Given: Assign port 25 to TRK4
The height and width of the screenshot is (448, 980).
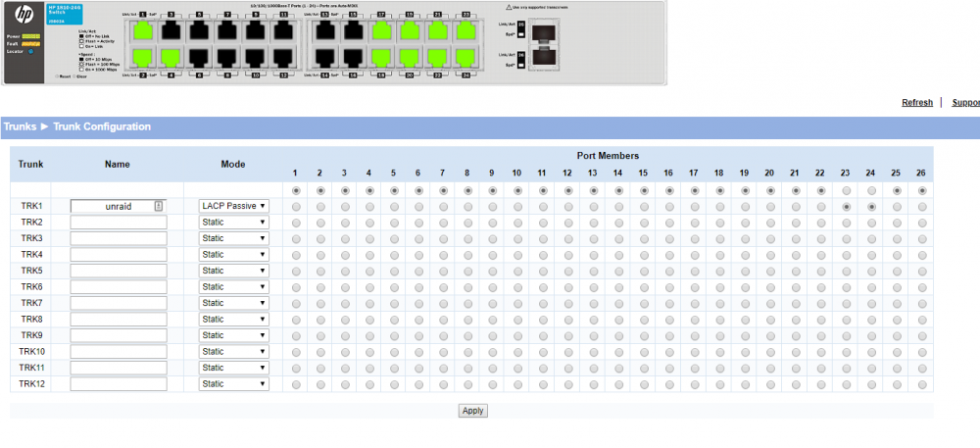Looking at the screenshot, I should (897, 255).
